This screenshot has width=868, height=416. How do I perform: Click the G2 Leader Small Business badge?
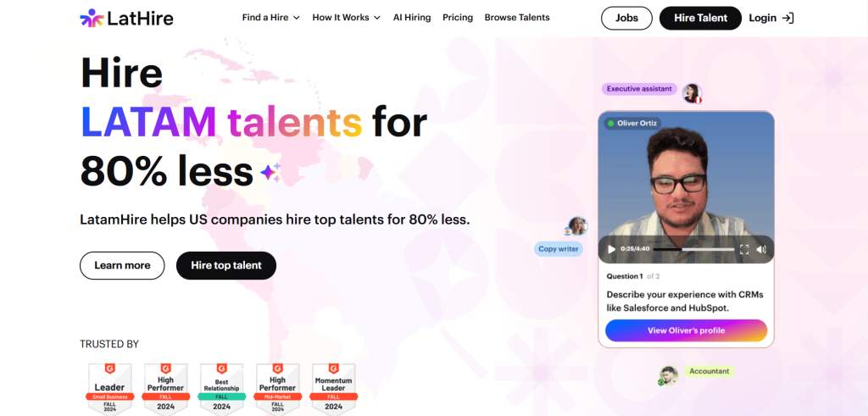tap(109, 387)
